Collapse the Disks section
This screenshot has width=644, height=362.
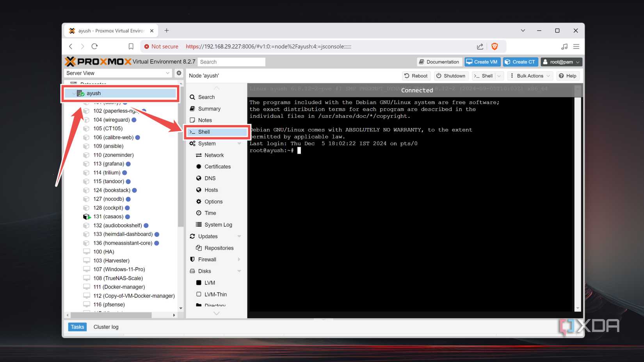point(239,271)
